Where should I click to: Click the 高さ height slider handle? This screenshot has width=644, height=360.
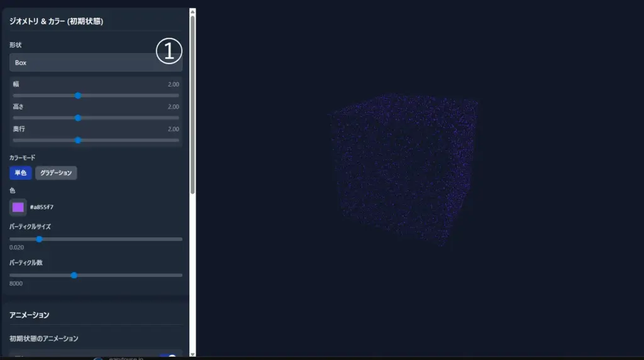78,117
